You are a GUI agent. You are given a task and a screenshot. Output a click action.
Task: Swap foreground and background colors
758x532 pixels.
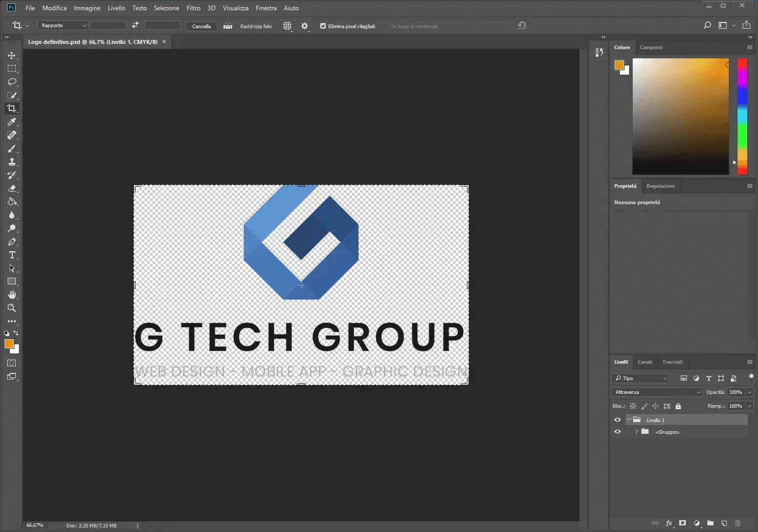tap(16, 333)
